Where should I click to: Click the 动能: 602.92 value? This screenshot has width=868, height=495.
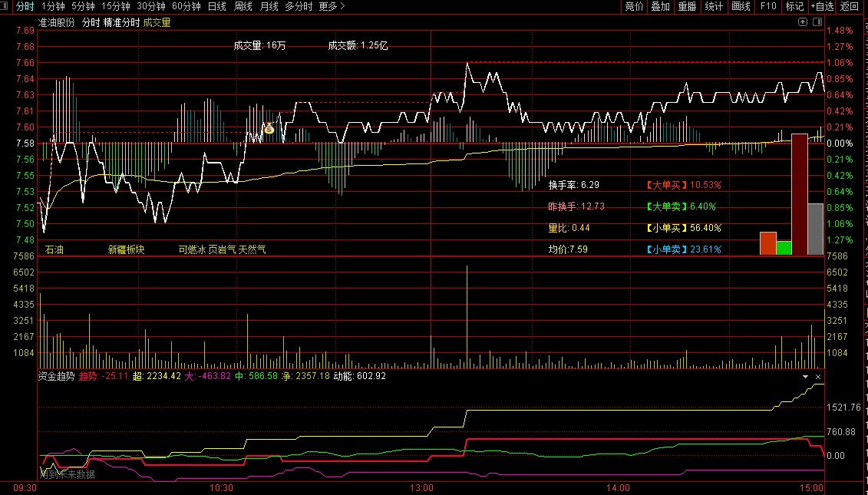pyautogui.click(x=359, y=377)
